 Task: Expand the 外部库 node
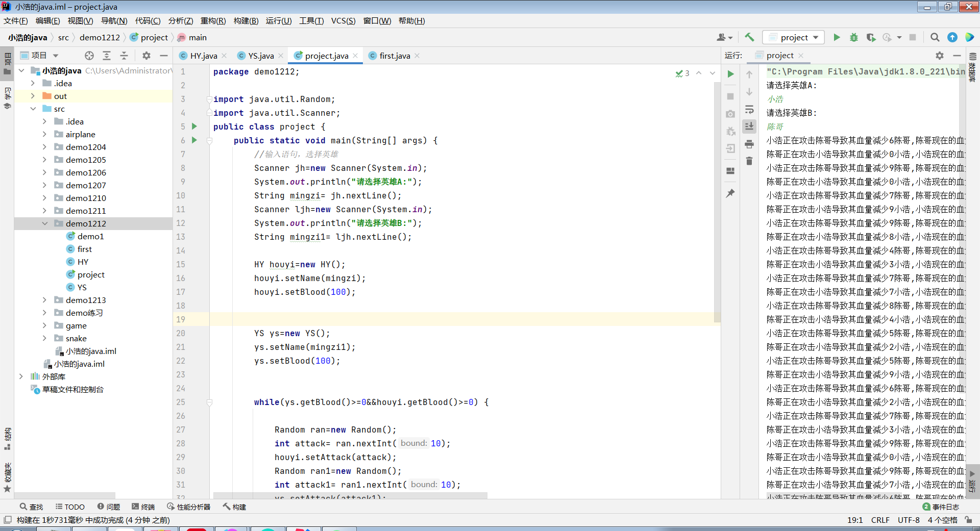pyautogui.click(x=21, y=376)
